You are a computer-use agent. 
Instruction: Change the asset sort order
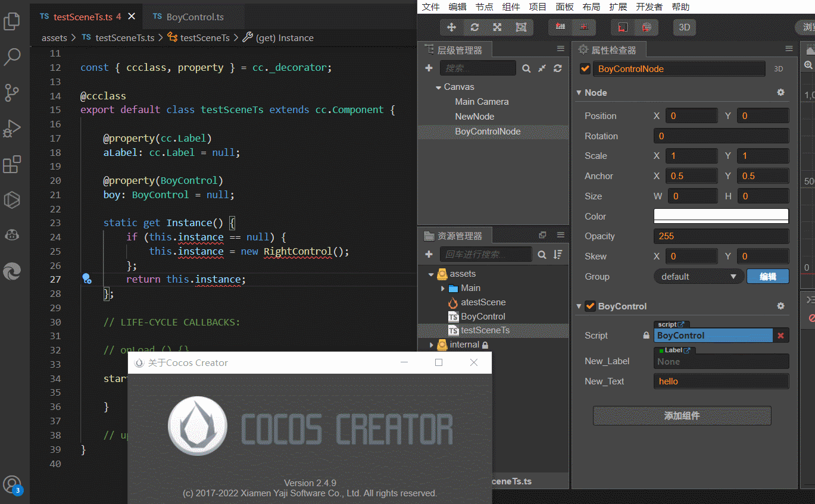click(x=557, y=255)
